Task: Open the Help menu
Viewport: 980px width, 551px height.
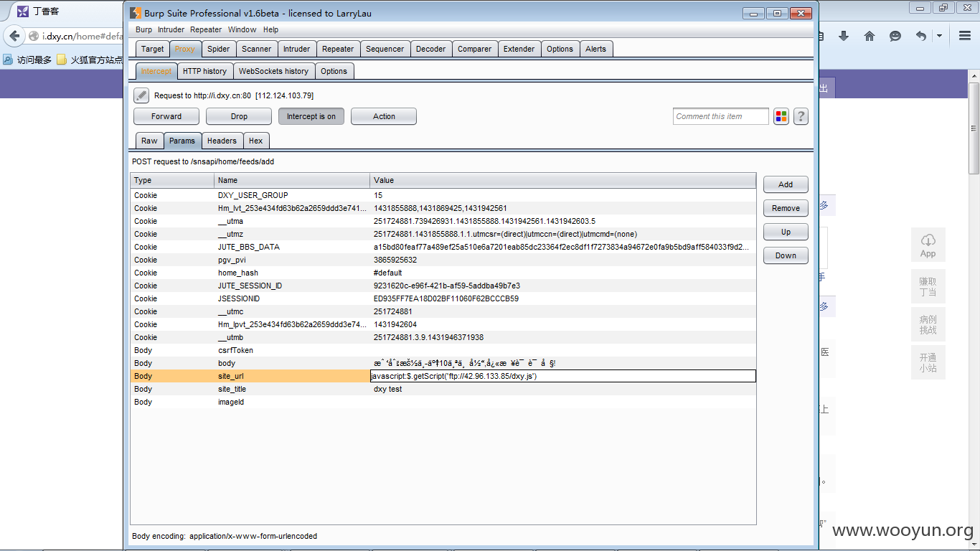Action: [x=270, y=29]
